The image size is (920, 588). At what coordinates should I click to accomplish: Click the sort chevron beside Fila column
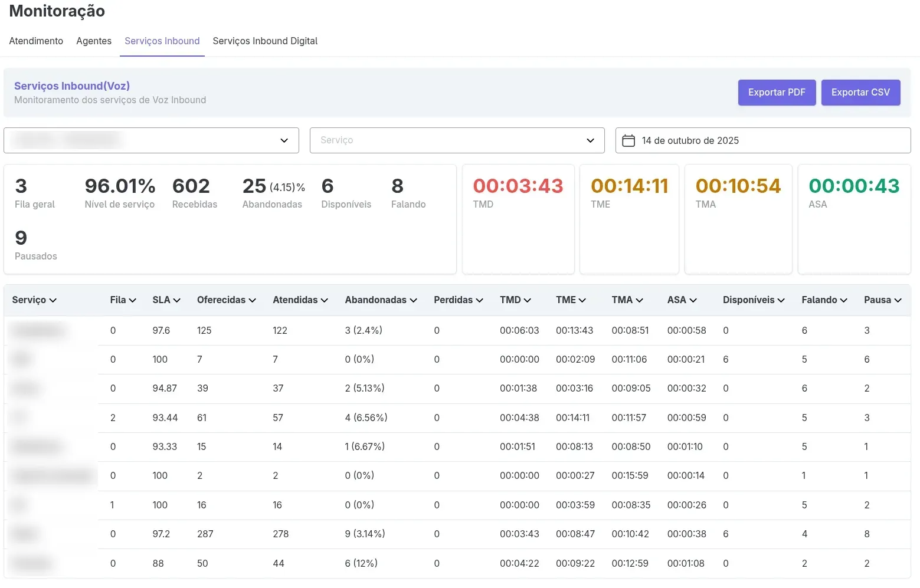click(x=133, y=300)
